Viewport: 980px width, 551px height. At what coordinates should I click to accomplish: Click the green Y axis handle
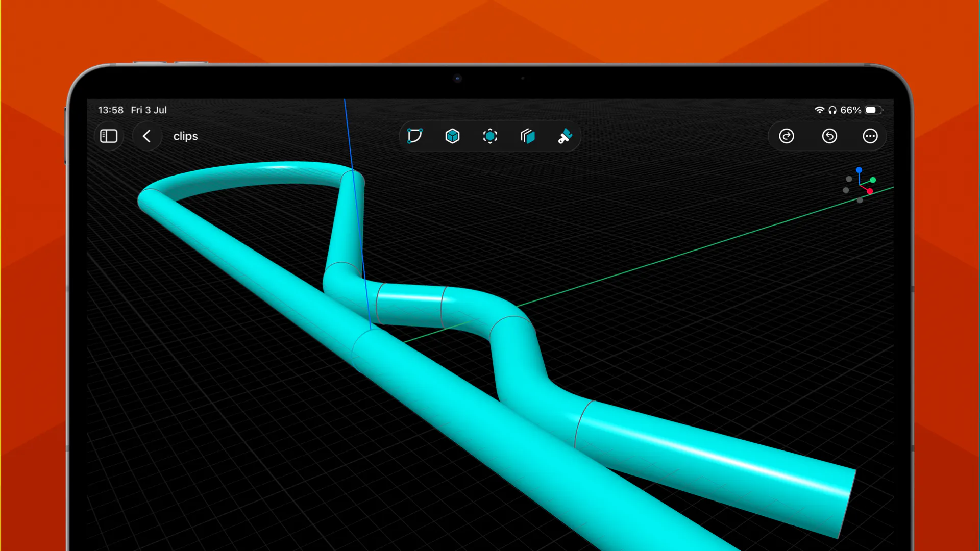click(873, 180)
